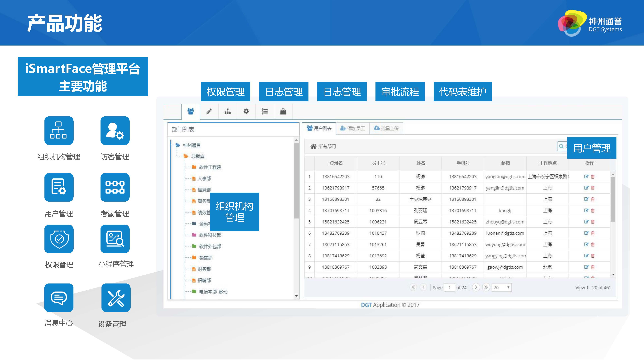Viewport: 644px width, 362px height.
Task: Click the pencil edit toolbar icon
Action: (x=209, y=111)
